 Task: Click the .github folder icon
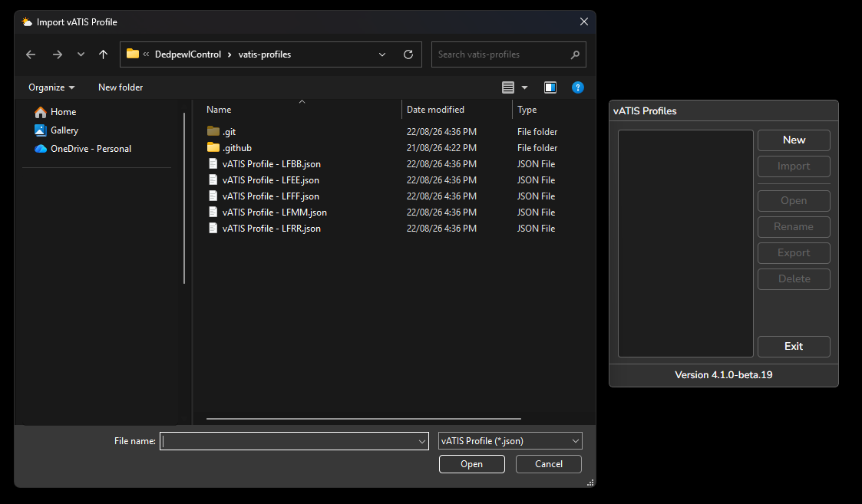tap(213, 147)
